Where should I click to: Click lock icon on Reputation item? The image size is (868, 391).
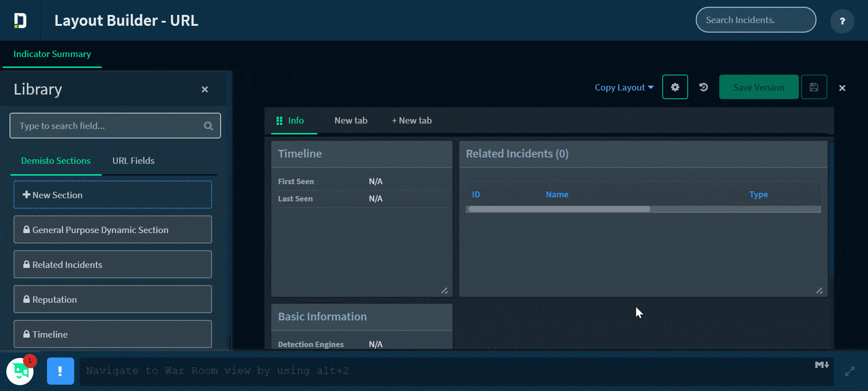[x=27, y=299]
